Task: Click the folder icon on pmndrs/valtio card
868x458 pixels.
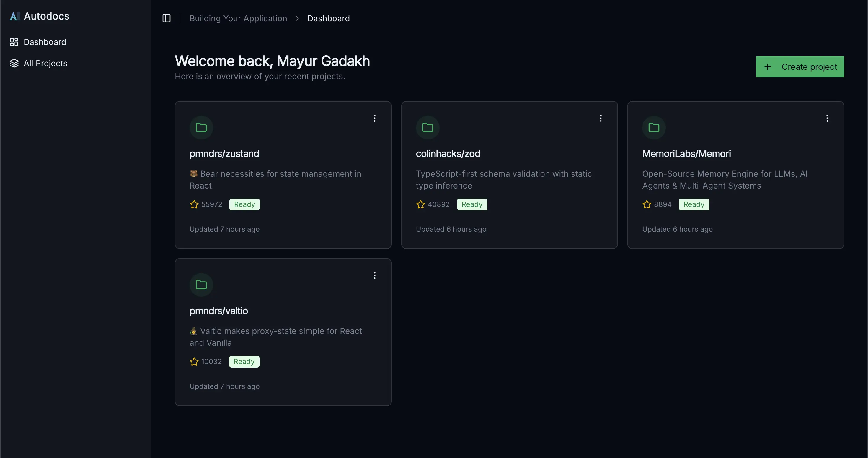Action: coord(201,284)
